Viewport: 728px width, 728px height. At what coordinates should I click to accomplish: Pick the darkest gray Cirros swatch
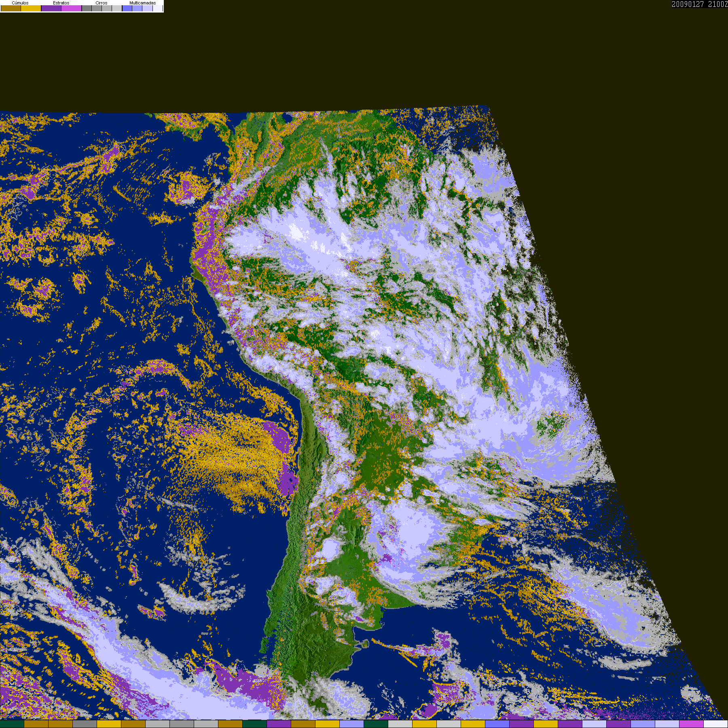coord(87,8)
